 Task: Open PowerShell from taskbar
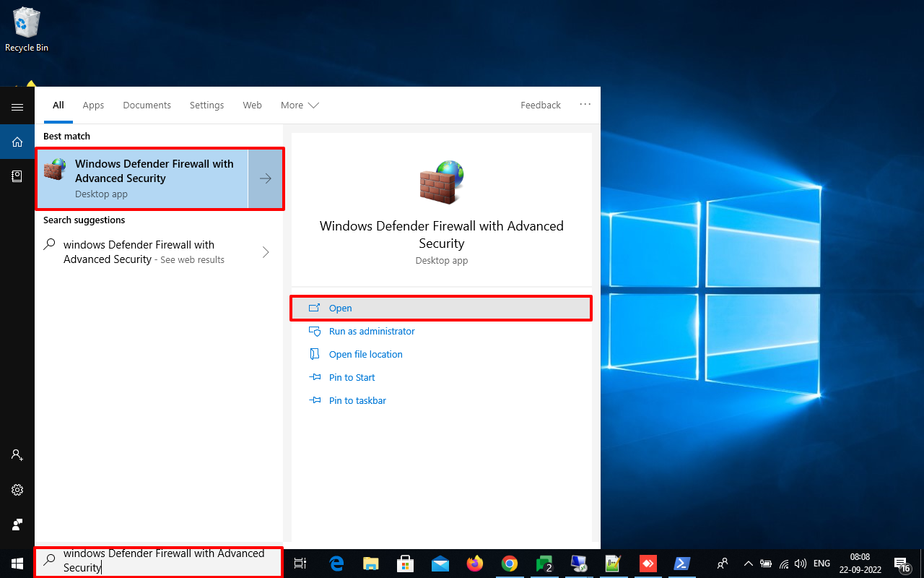pyautogui.click(x=683, y=564)
